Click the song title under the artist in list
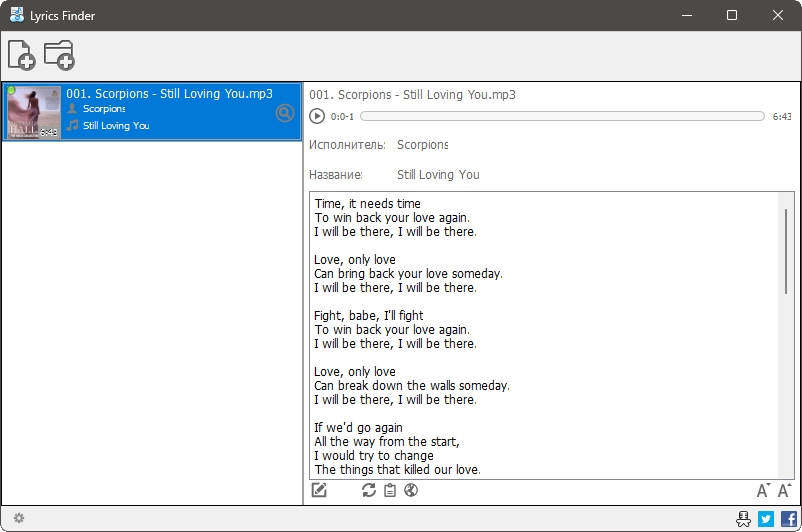This screenshot has height=532, width=802. tap(116, 125)
